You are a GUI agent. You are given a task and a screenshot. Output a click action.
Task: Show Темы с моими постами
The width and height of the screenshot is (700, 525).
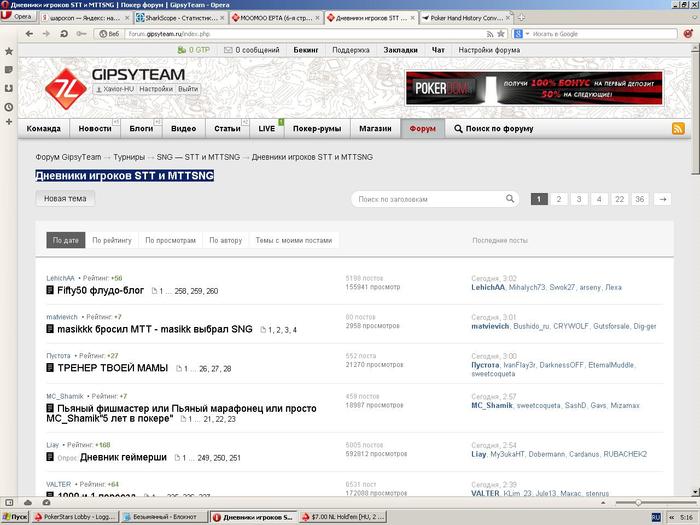[294, 240]
